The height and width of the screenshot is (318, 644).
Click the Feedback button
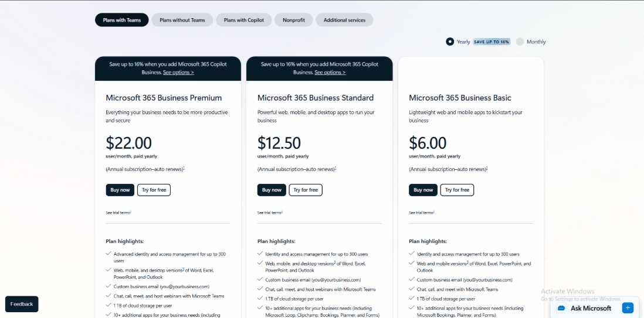(x=22, y=304)
